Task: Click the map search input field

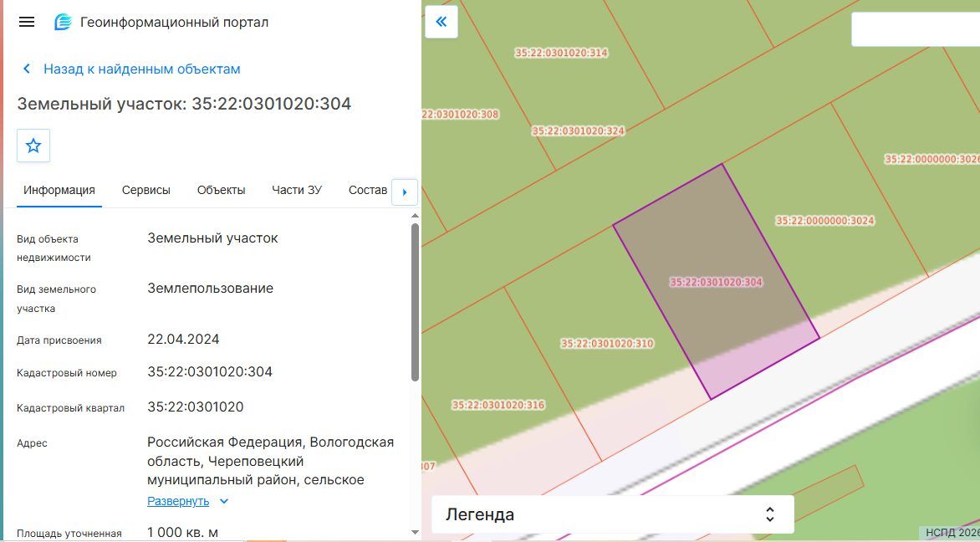Action: click(916, 29)
